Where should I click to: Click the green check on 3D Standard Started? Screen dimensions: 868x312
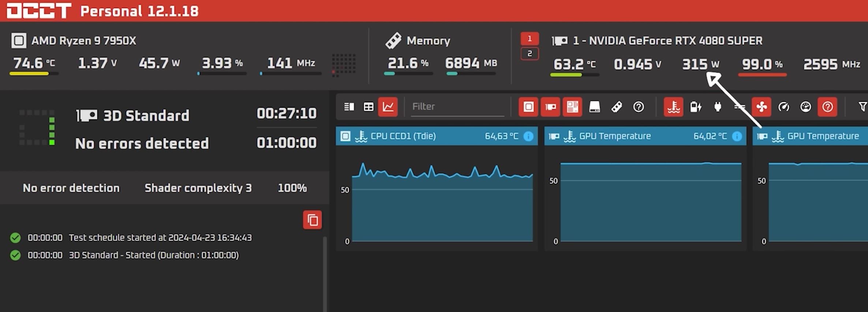pyautogui.click(x=15, y=255)
